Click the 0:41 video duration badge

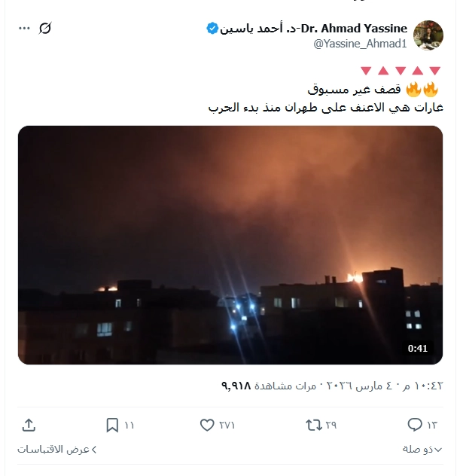(418, 348)
